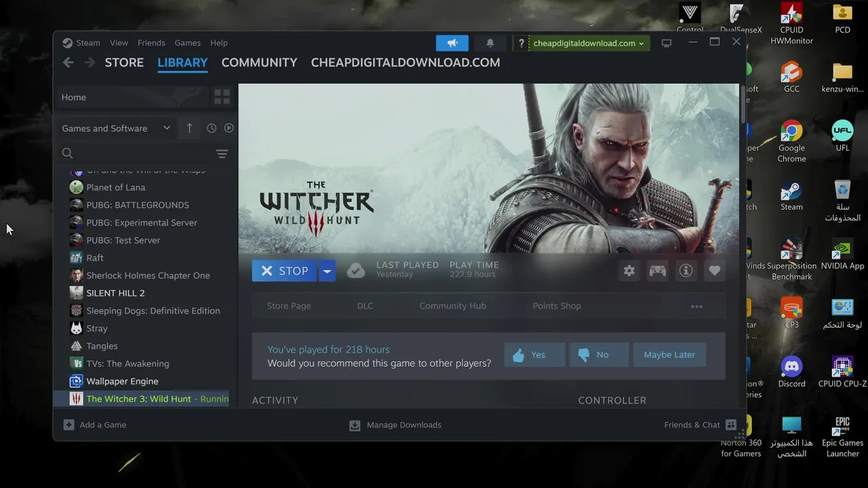The width and height of the screenshot is (868, 488).
Task: Open Witcher 3 manage settings gear
Action: click(x=629, y=270)
